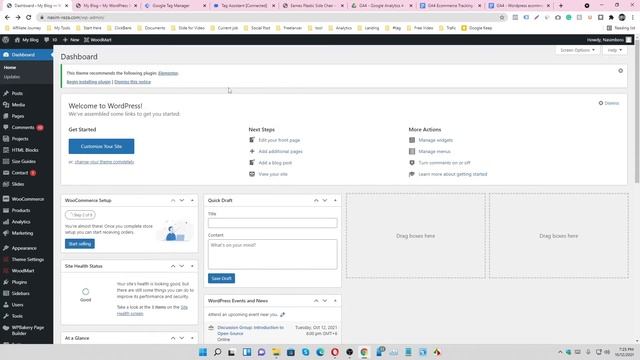Screen dimensions: 640x360
Task: Click Begin installing plugin link
Action: click(x=89, y=82)
